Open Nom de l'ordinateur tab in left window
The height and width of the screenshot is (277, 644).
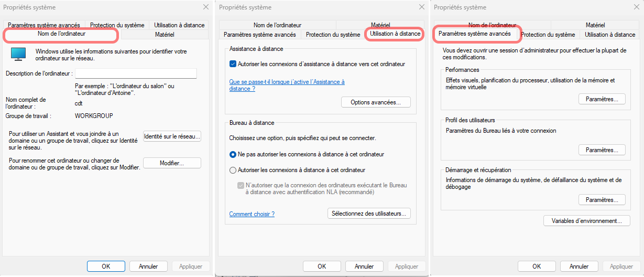point(61,34)
